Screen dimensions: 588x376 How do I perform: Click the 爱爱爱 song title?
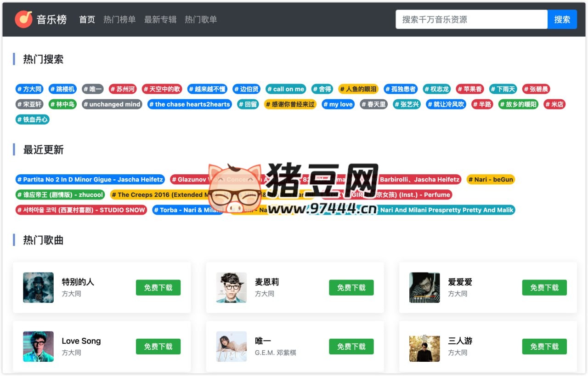click(460, 282)
